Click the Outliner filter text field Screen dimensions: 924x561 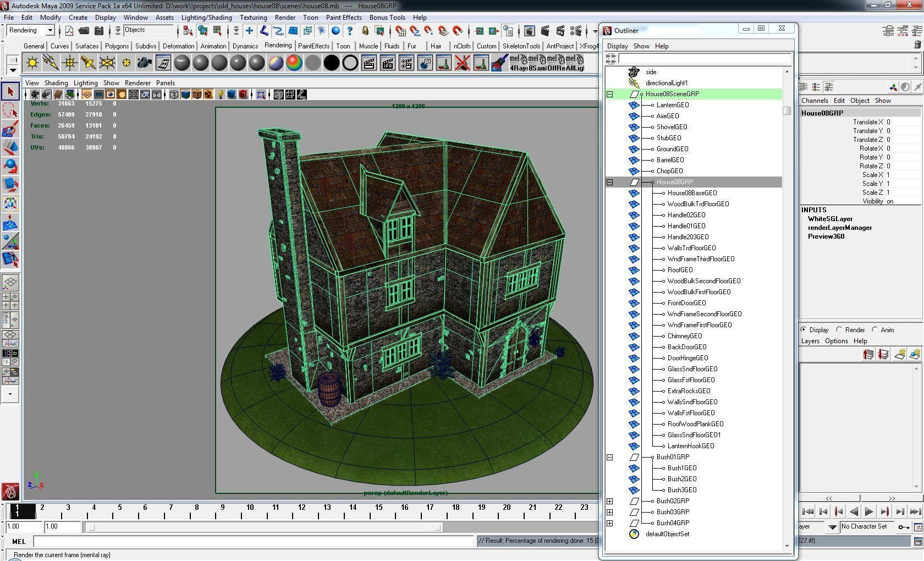(x=705, y=58)
